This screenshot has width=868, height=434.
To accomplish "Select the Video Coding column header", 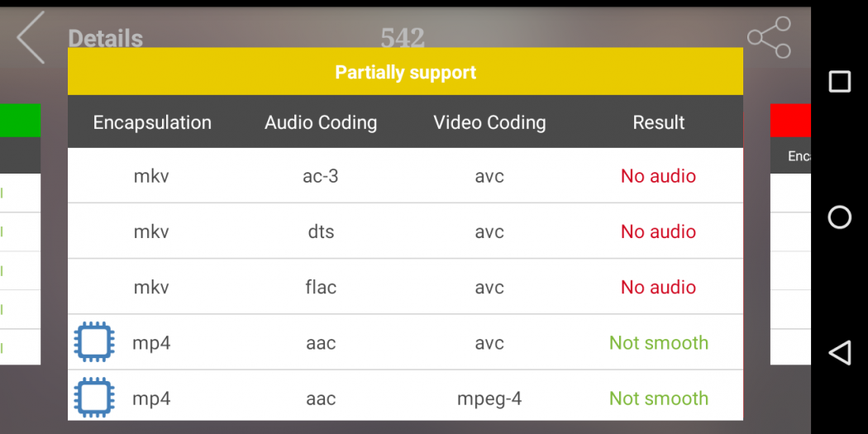I will (x=489, y=122).
